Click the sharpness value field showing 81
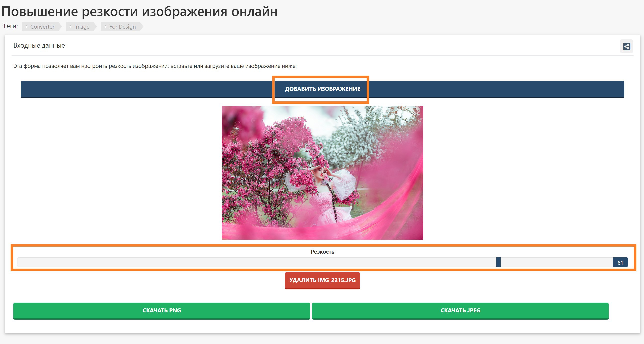This screenshot has height=344, width=644. click(620, 262)
